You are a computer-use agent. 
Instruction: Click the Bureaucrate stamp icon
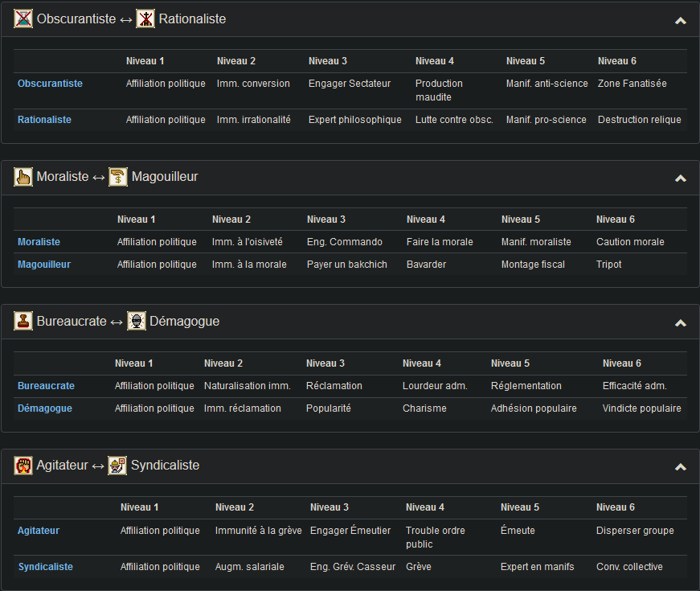pyautogui.click(x=23, y=322)
